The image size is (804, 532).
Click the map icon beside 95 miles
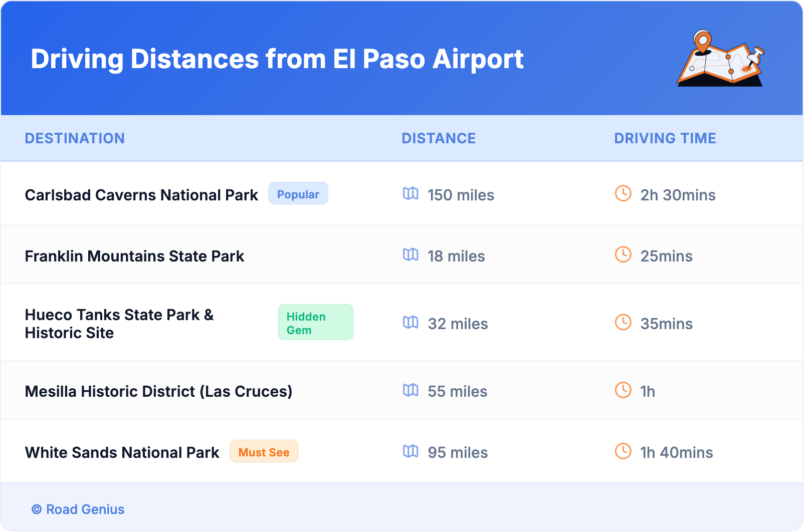point(411,451)
